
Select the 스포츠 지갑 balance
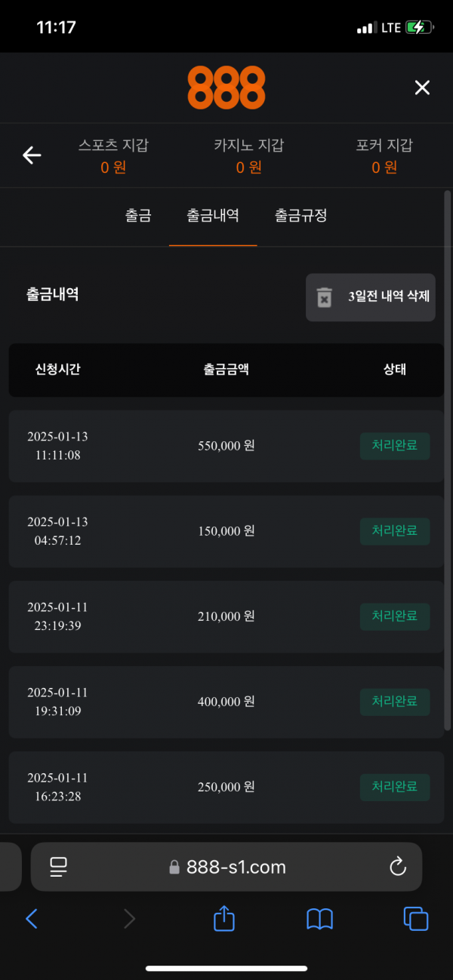[x=113, y=156]
